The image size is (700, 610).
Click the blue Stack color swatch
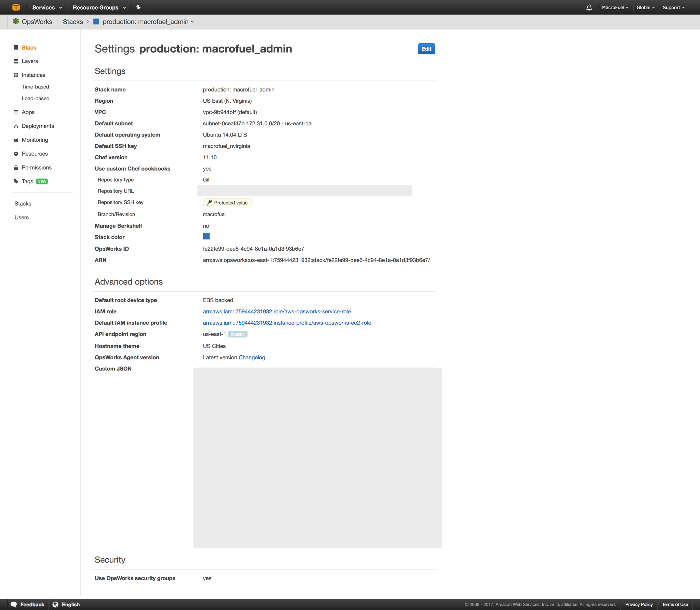tap(206, 236)
